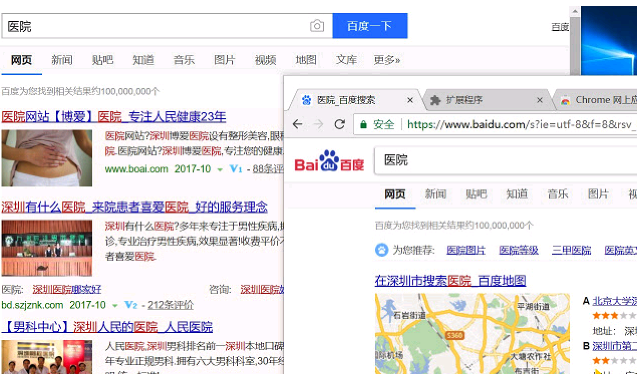Click the www.boai.com green URL
This screenshot has width=638, height=374.
(136, 168)
